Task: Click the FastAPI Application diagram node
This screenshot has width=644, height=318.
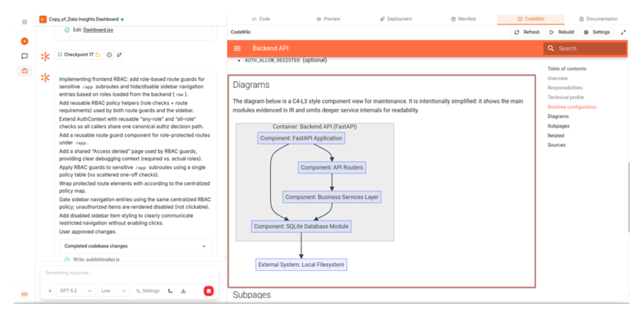Action: pos(301,139)
